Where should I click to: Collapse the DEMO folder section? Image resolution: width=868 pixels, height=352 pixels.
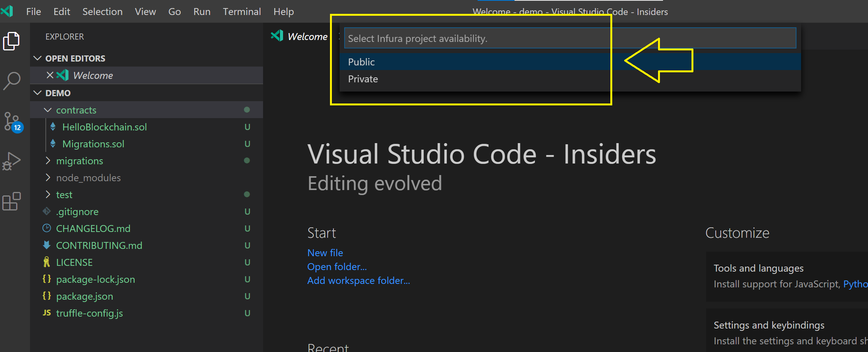[x=37, y=93]
